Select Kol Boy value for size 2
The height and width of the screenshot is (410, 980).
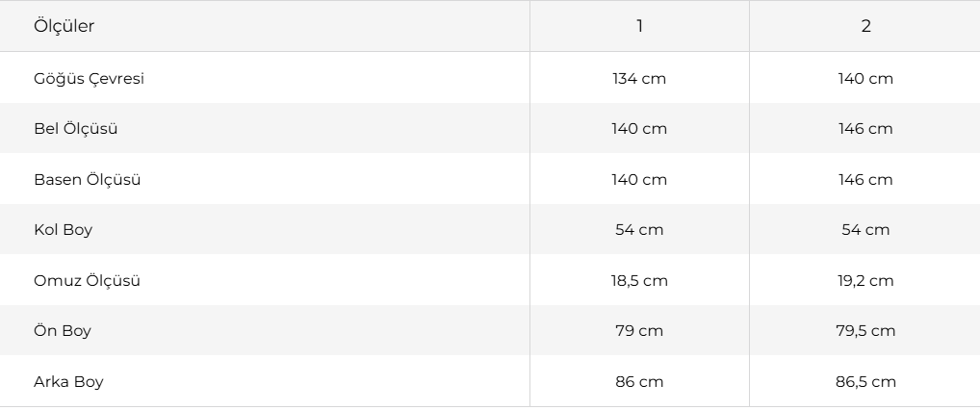coord(865,230)
